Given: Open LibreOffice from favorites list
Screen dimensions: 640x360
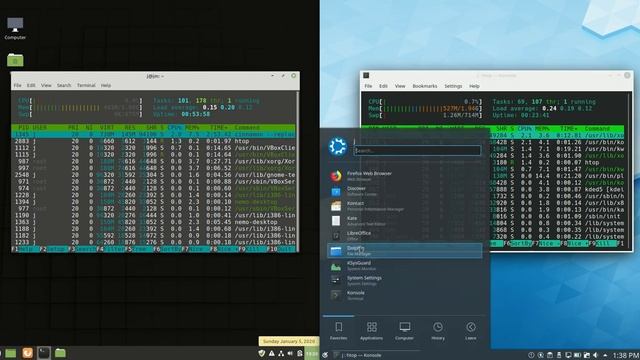Looking at the screenshot, I should [404, 236].
